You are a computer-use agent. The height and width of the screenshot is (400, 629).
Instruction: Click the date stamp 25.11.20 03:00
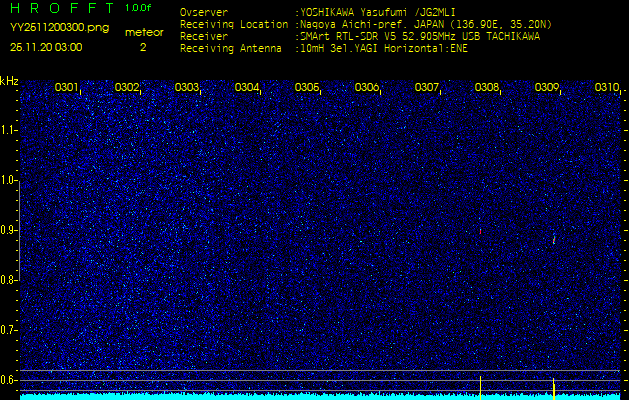coord(46,47)
